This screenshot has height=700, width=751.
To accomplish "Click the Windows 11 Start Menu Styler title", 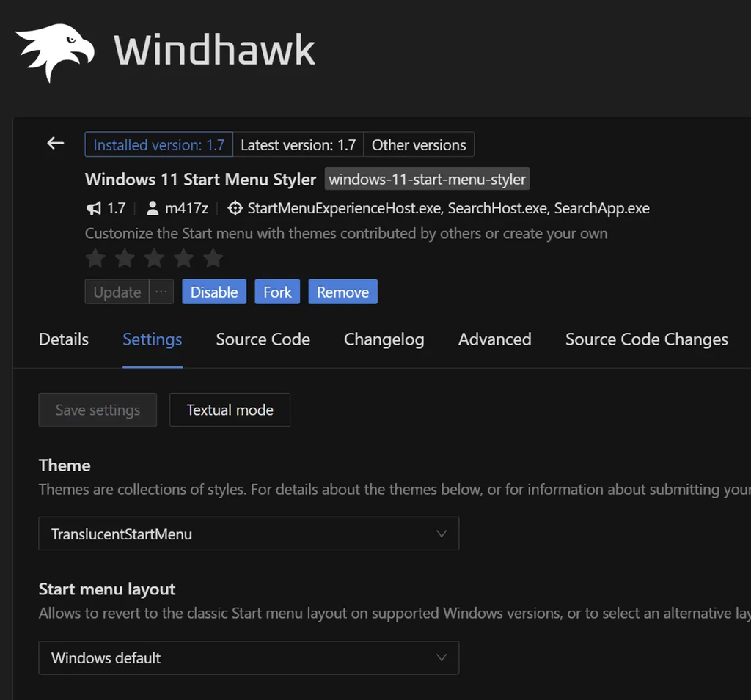I will click(x=201, y=179).
